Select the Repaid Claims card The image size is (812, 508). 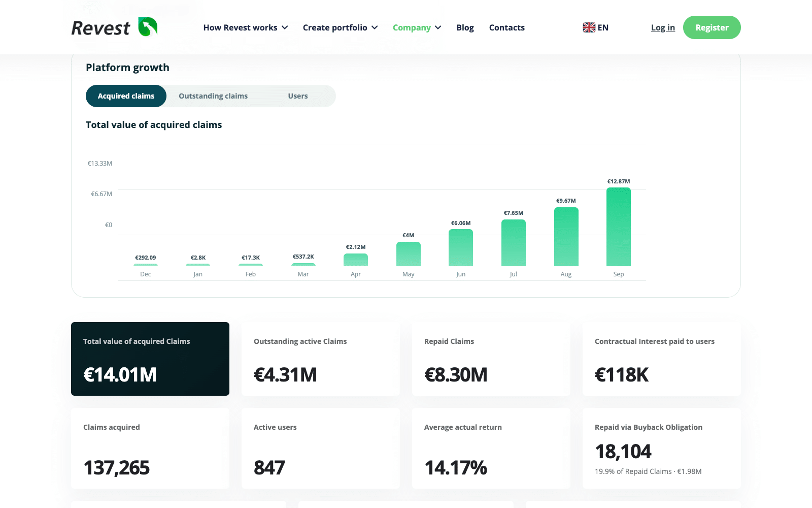(x=491, y=359)
